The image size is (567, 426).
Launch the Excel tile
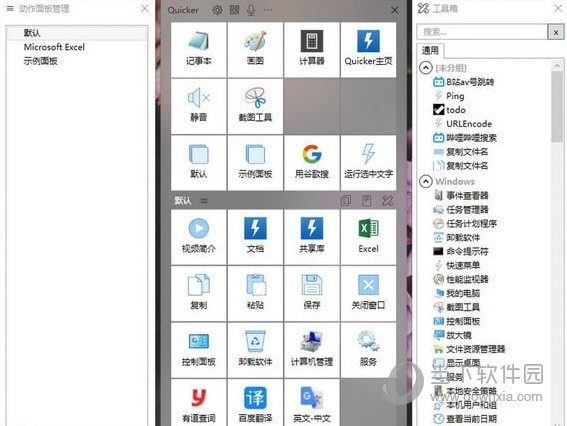(368, 237)
